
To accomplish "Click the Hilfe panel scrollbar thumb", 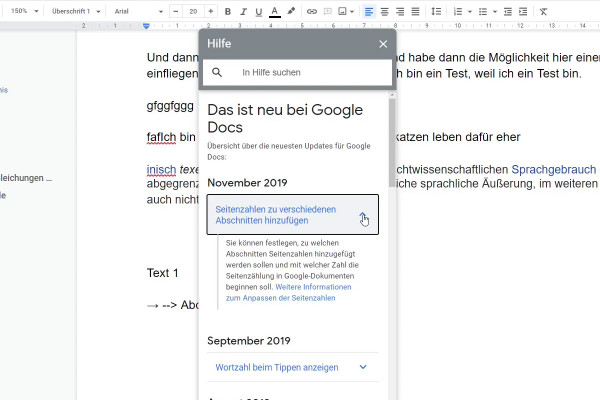I will tap(392, 142).
